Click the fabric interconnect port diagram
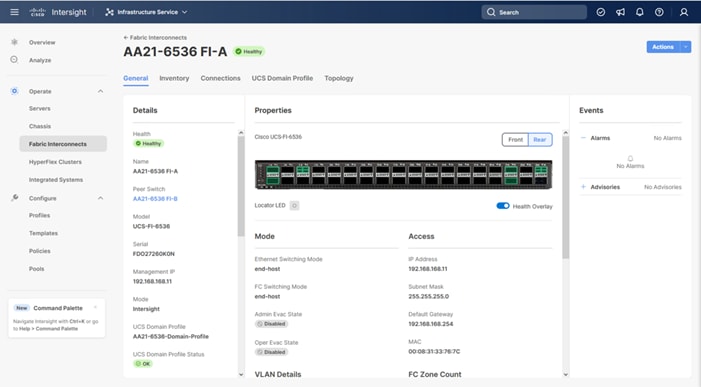 [403, 175]
